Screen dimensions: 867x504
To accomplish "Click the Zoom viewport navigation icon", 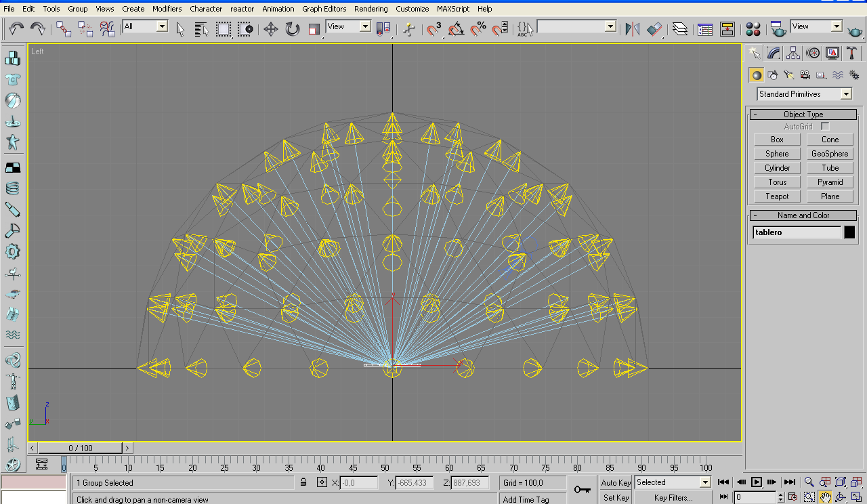I will pos(809,482).
